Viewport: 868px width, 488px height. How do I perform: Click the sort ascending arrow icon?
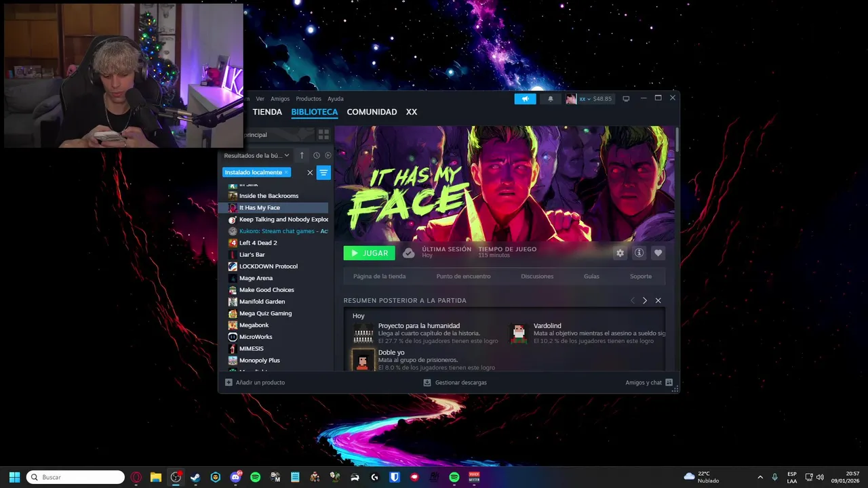tap(302, 155)
